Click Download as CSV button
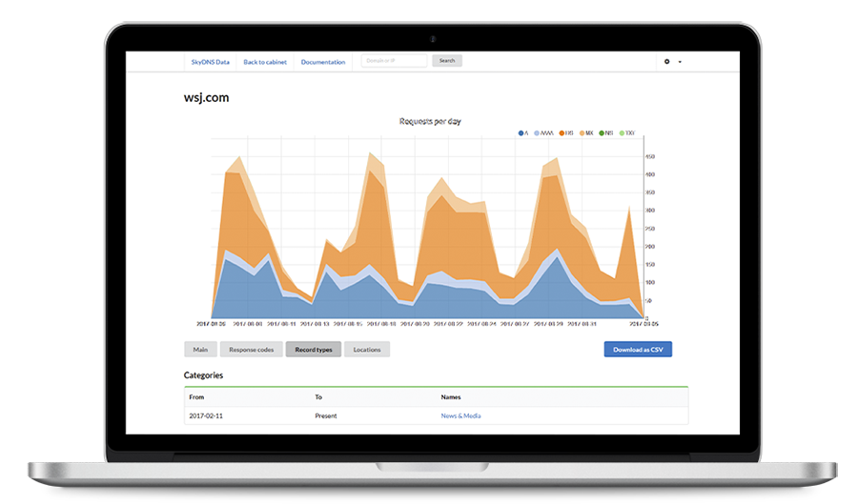Screen dimensions: 858x504 click(638, 350)
